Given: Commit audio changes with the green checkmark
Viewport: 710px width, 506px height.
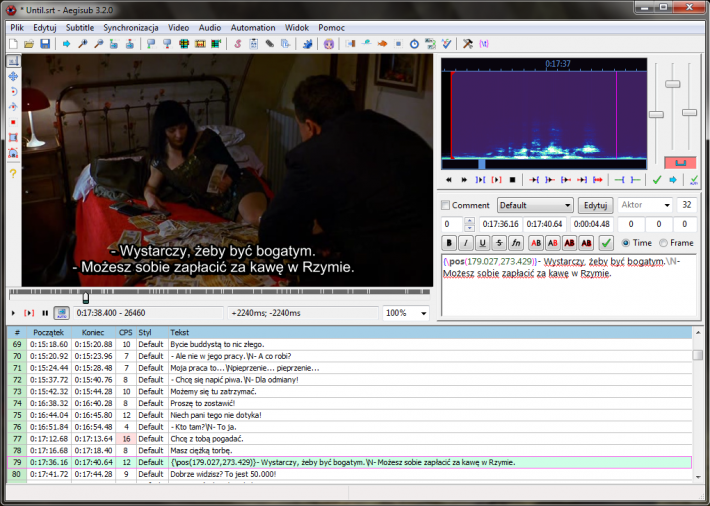Looking at the screenshot, I should 657,180.
